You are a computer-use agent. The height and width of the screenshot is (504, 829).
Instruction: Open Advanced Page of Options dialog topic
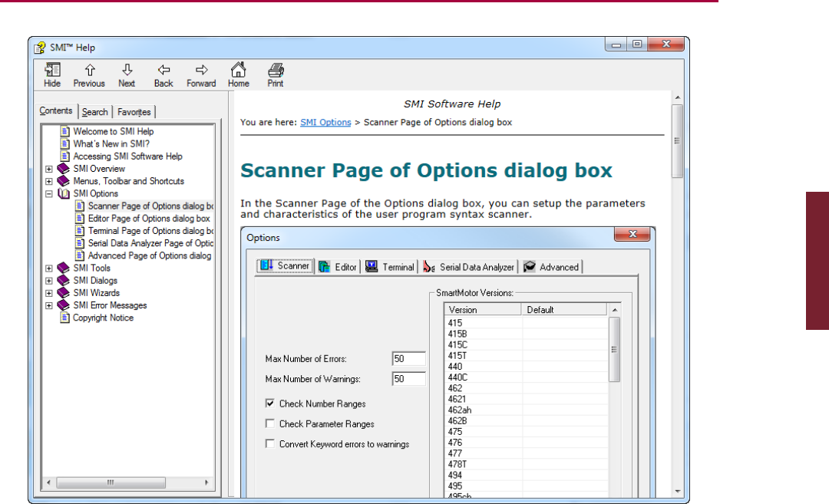click(x=150, y=255)
